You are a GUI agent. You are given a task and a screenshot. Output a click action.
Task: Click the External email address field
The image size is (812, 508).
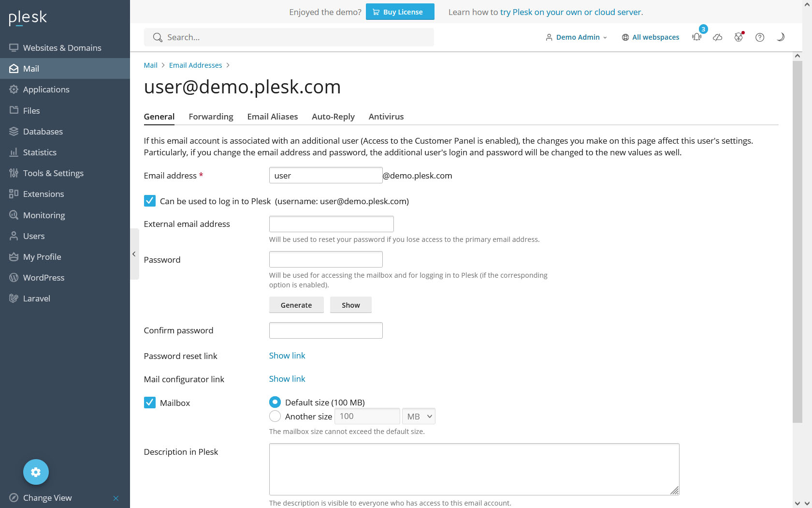332,224
